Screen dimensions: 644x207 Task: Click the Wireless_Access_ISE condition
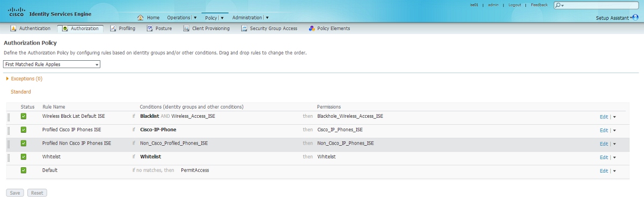click(x=193, y=116)
